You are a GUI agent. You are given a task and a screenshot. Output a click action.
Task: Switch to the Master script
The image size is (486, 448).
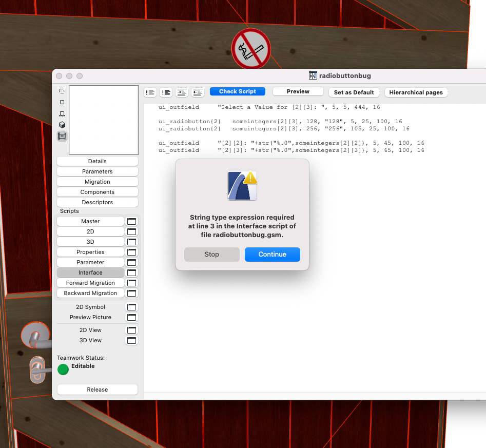point(90,221)
